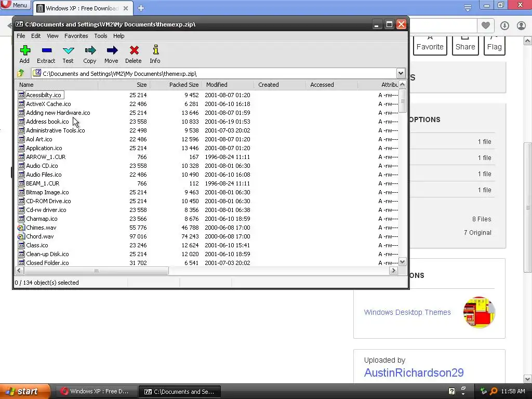Screen dimensions: 532x399
Task: Click the Favorite button on webpage
Action: coord(430,46)
